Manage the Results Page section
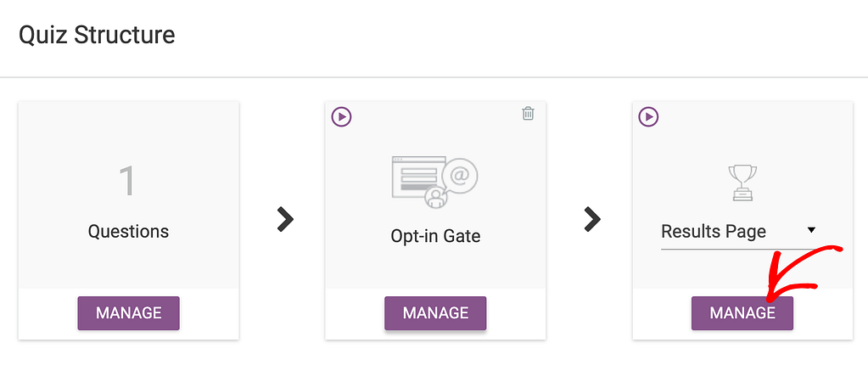868x371 pixels. tap(742, 313)
